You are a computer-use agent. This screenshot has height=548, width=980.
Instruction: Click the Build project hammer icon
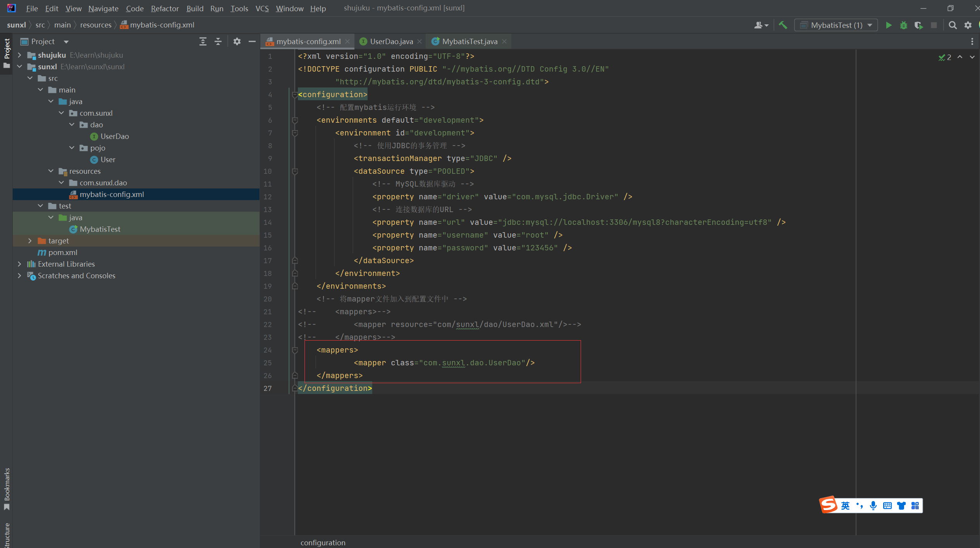(x=783, y=25)
